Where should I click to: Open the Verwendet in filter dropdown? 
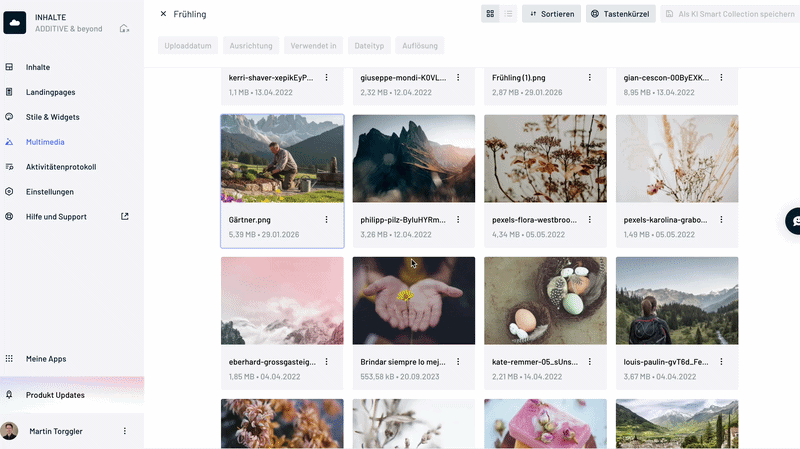[x=313, y=45]
